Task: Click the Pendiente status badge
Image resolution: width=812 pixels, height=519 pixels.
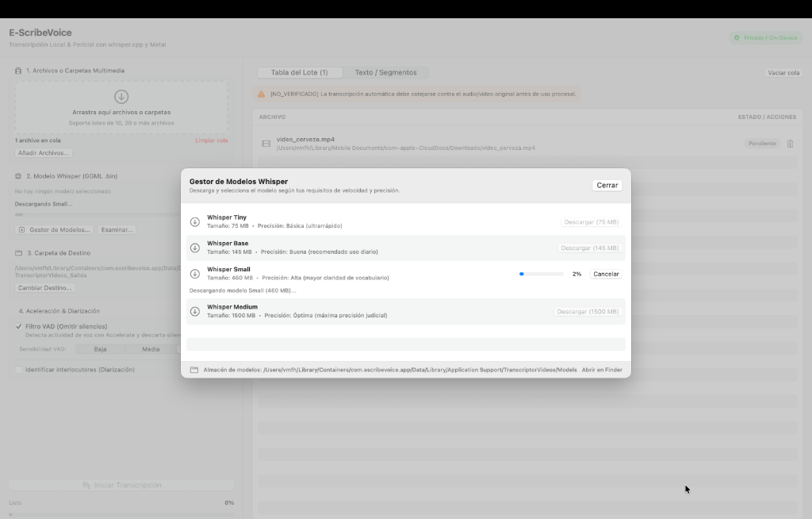Action: click(x=762, y=144)
